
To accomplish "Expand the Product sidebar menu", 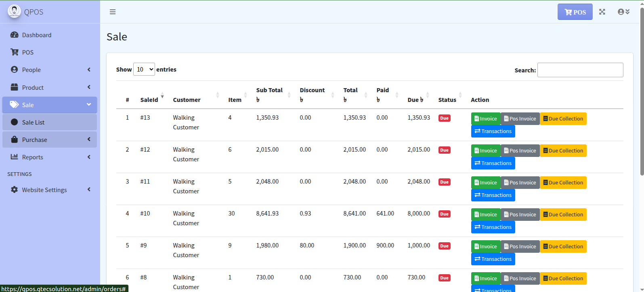I will click(50, 87).
